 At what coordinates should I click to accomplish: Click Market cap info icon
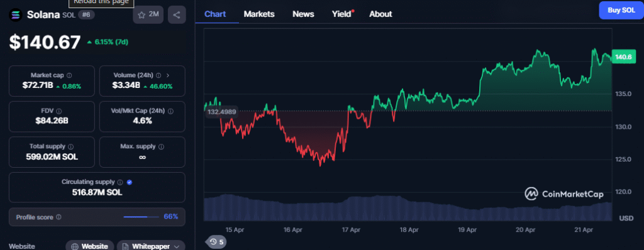69,75
